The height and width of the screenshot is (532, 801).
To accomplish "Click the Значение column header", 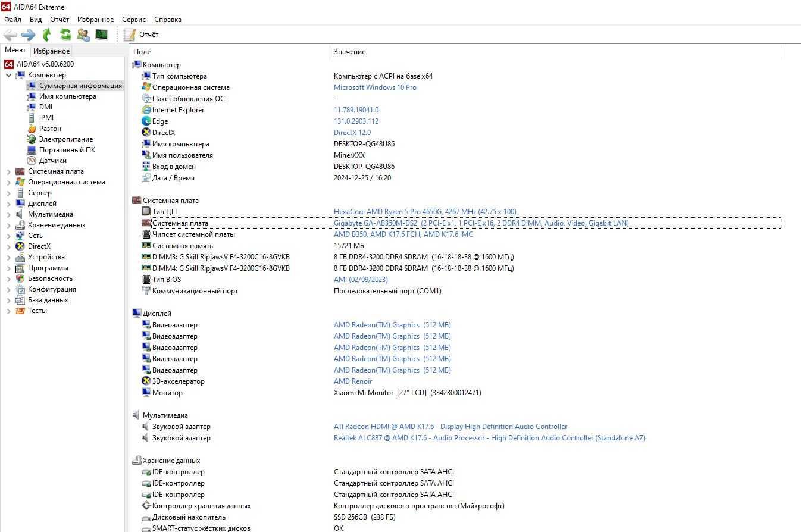I will [555, 52].
